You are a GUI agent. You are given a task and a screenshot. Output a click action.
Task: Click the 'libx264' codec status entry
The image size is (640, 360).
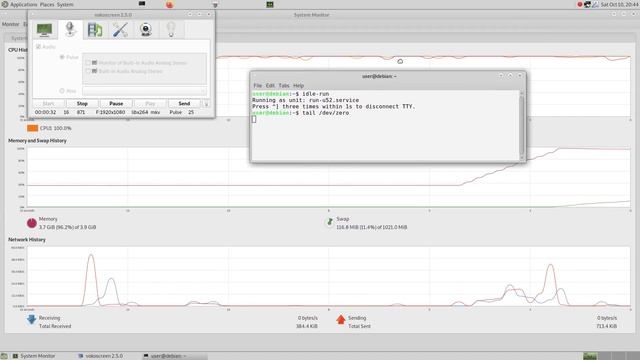click(140, 112)
